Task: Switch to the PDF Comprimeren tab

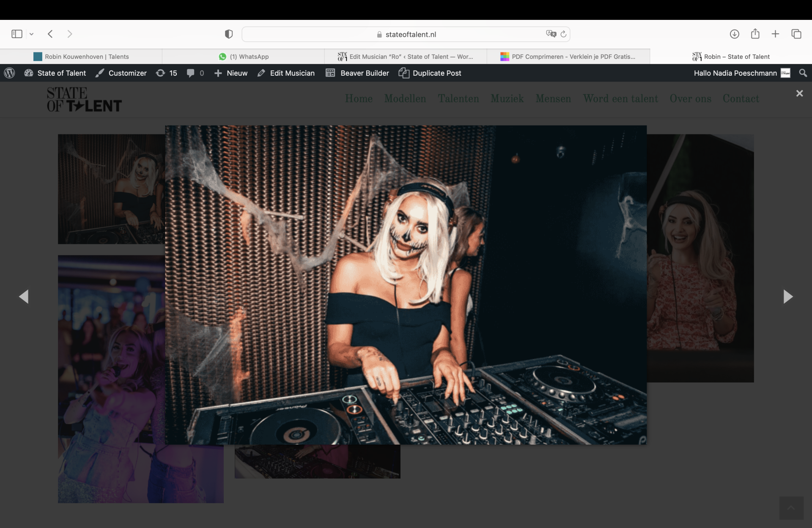Action: click(x=568, y=57)
